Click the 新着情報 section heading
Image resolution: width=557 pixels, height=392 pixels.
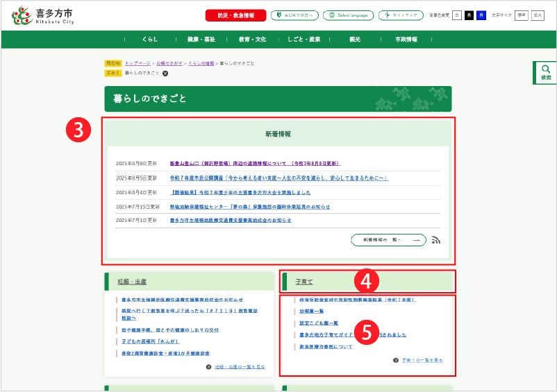(x=278, y=134)
